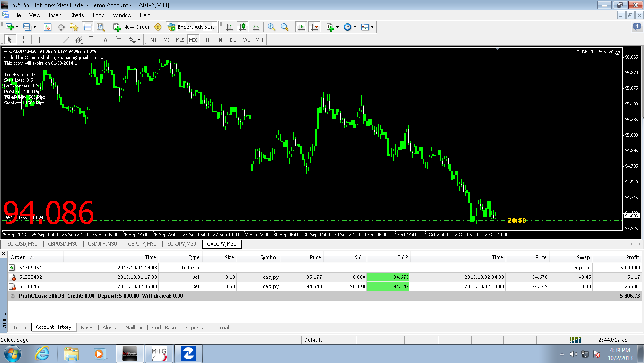The height and width of the screenshot is (363, 644).
Task: Toggle Chart Shift icon
Action: [x=314, y=27]
